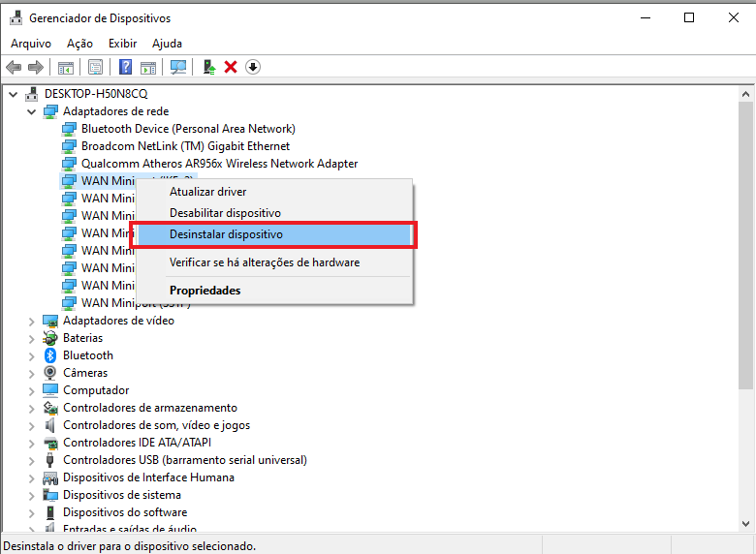
Task: Click the Controladores de armazenamento icon
Action: (50, 408)
